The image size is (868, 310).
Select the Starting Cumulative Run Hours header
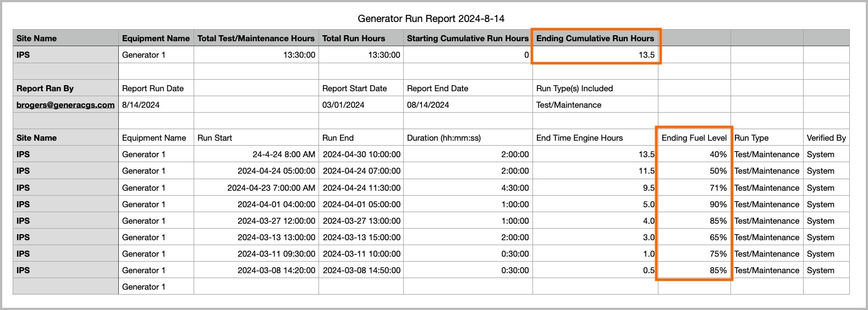tap(468, 38)
